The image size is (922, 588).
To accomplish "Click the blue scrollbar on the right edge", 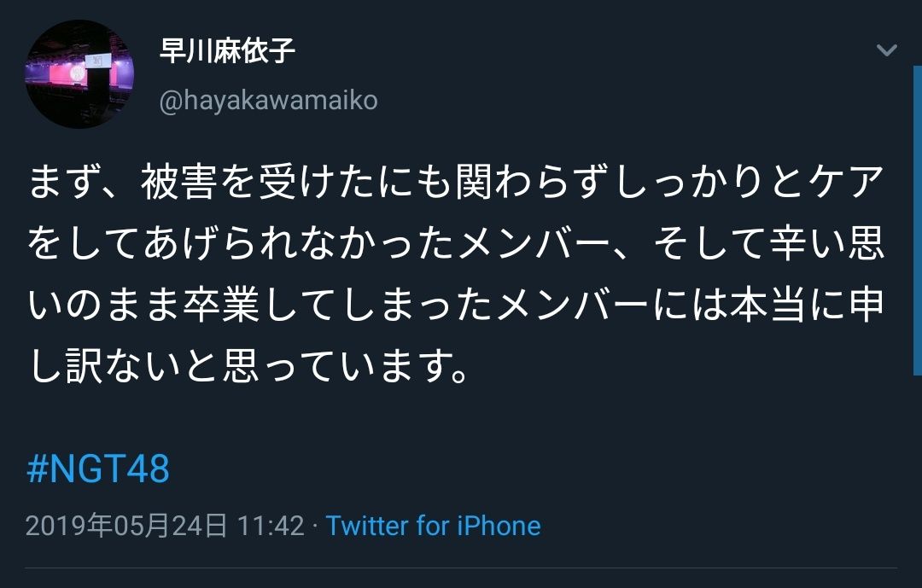I will coord(917,220).
